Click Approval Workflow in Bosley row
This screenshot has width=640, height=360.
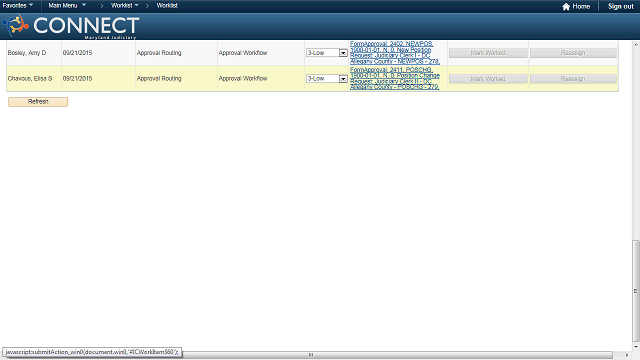click(x=243, y=53)
